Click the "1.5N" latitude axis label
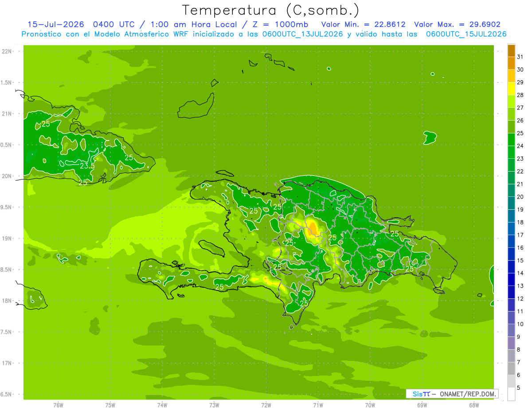 (7, 82)
